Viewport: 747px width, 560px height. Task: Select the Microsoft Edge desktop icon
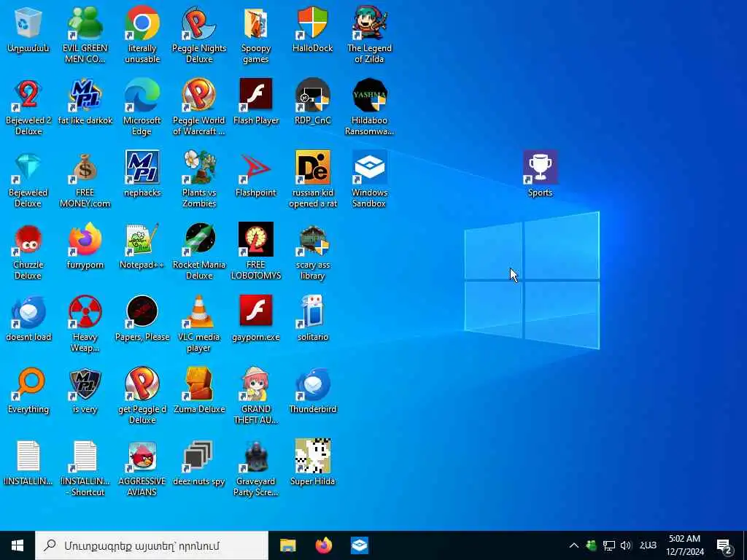[x=142, y=106]
